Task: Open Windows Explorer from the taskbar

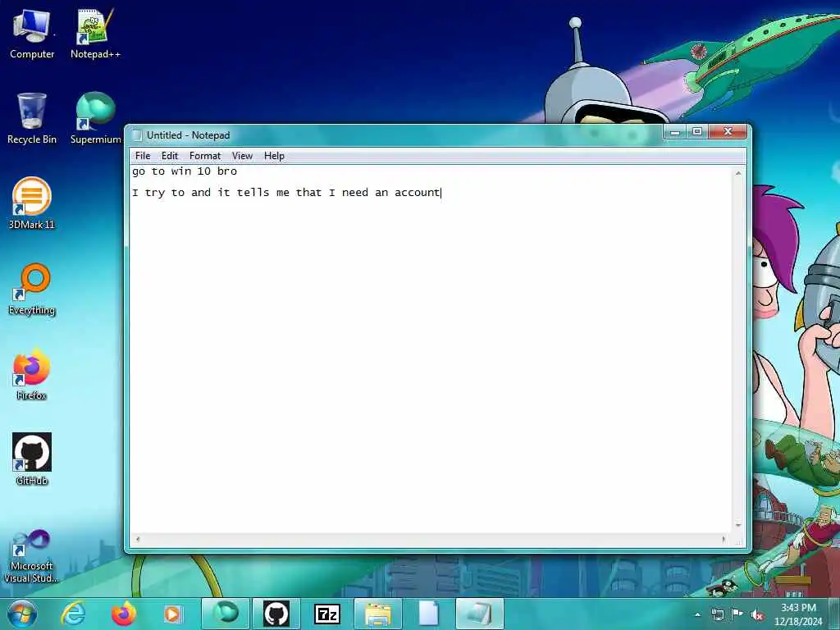Action: [x=377, y=614]
